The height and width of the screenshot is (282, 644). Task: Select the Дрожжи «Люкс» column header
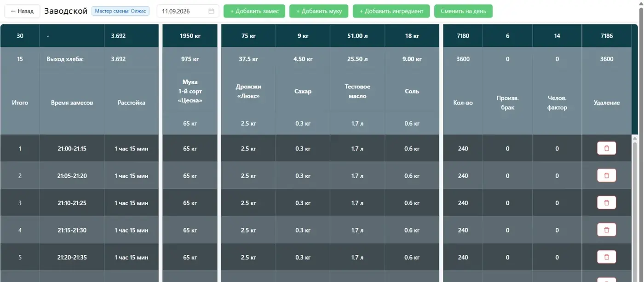pyautogui.click(x=248, y=91)
